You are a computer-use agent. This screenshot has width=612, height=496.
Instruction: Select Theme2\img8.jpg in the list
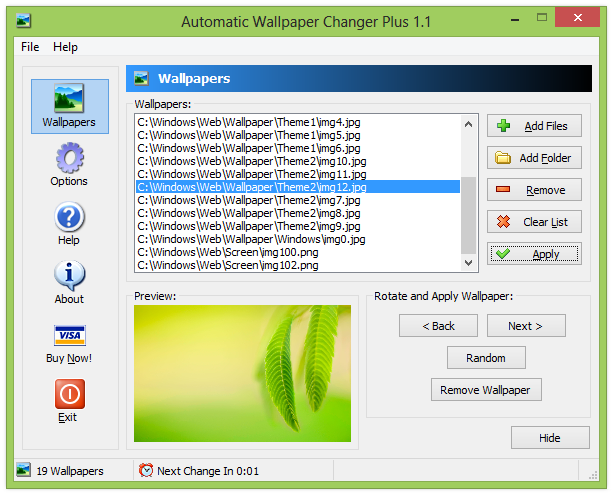[298, 213]
